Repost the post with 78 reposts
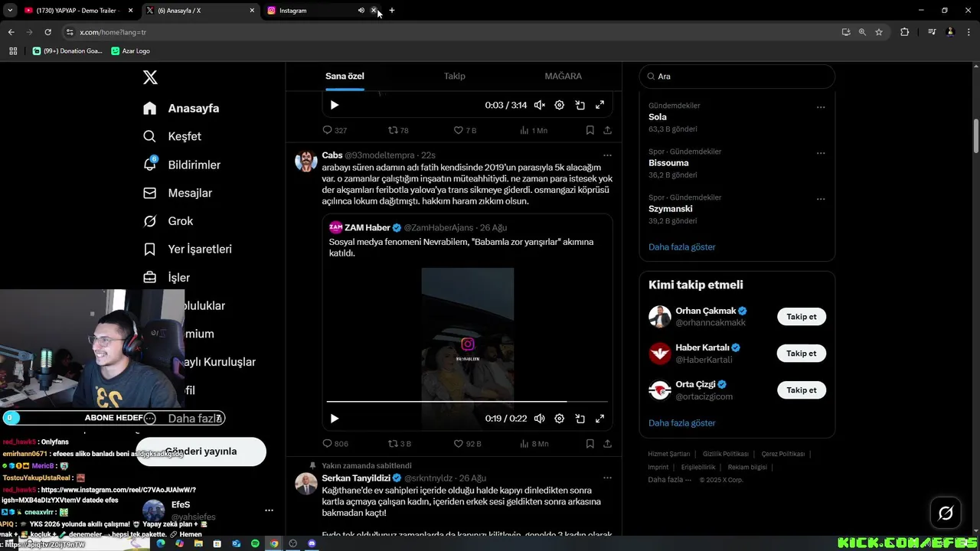 click(398, 130)
